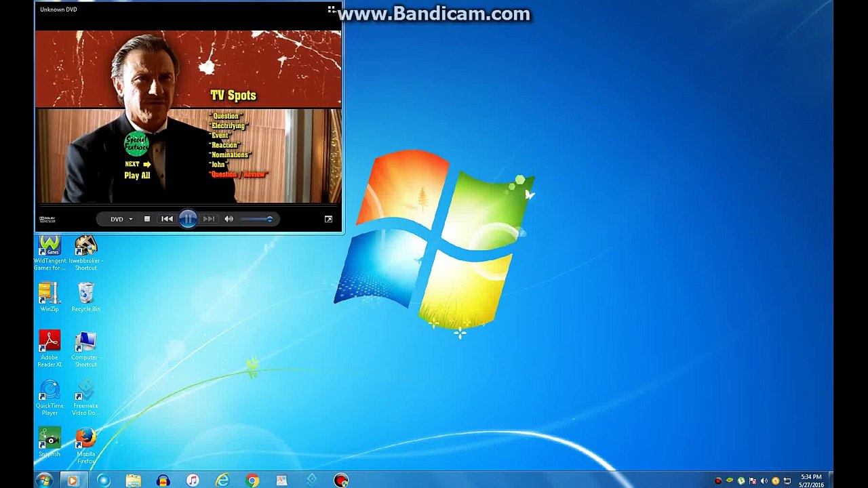The height and width of the screenshot is (488, 868).
Task: Pause DVD playback in the media player
Action: tap(188, 219)
